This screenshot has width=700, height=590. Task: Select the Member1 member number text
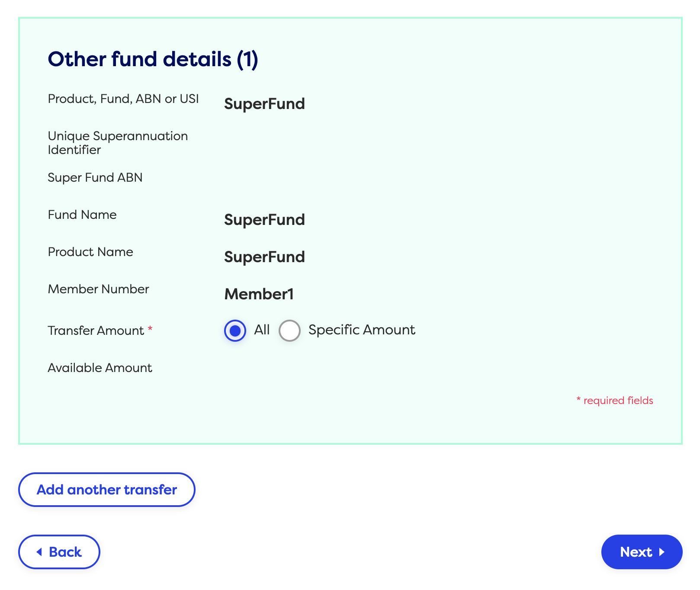click(x=259, y=294)
